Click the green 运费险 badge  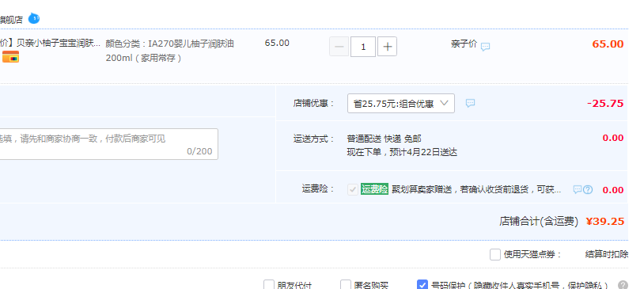click(374, 189)
